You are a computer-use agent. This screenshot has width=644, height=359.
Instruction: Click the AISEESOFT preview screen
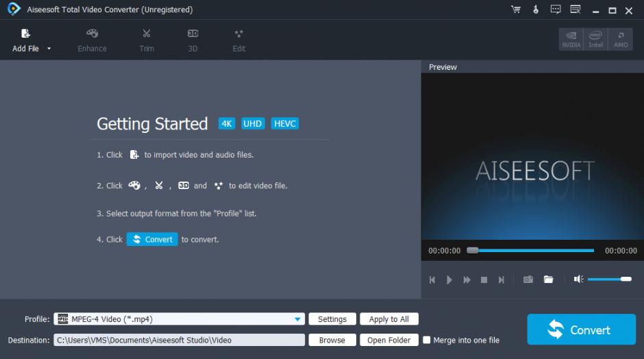click(532, 156)
